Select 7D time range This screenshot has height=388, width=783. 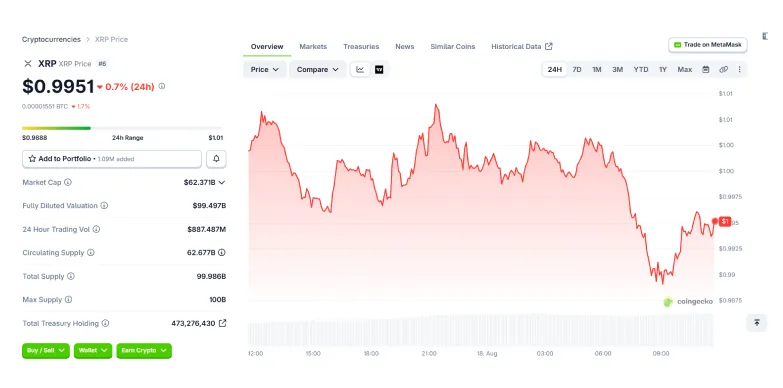coord(577,69)
